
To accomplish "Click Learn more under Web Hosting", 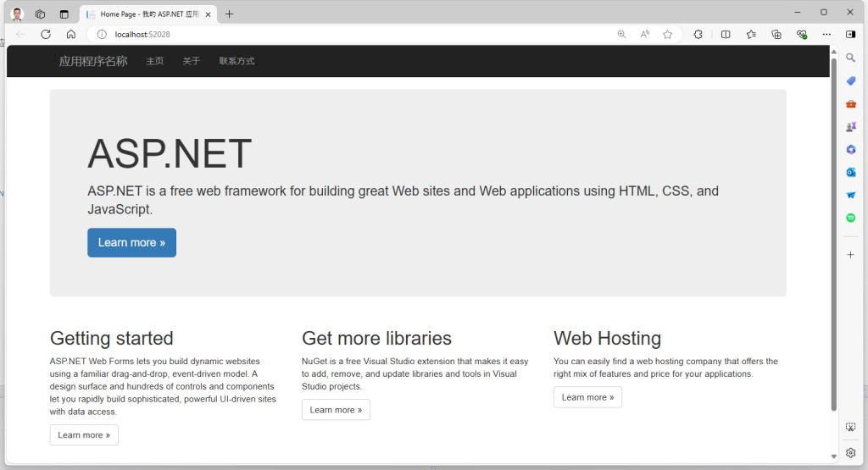I will click(587, 397).
